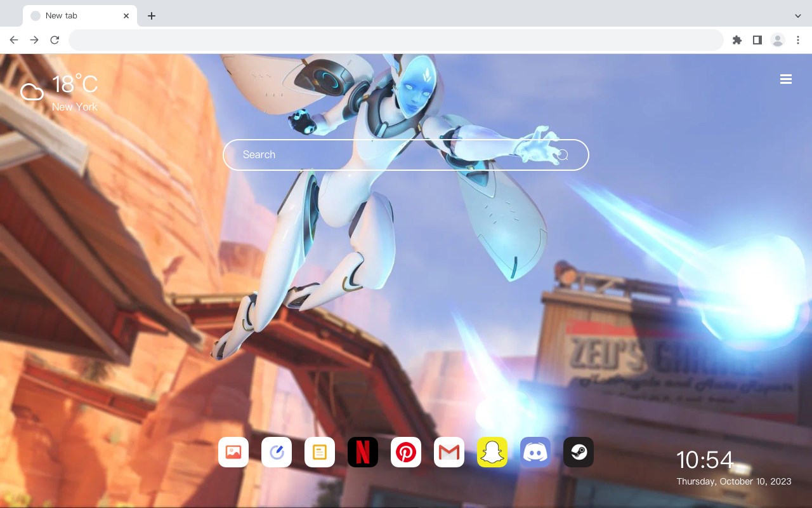Open a new tab with the plus button

tap(151, 16)
